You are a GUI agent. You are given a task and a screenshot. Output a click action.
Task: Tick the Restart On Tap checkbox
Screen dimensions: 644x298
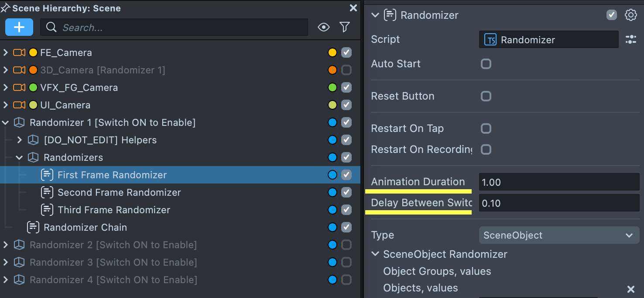(486, 128)
